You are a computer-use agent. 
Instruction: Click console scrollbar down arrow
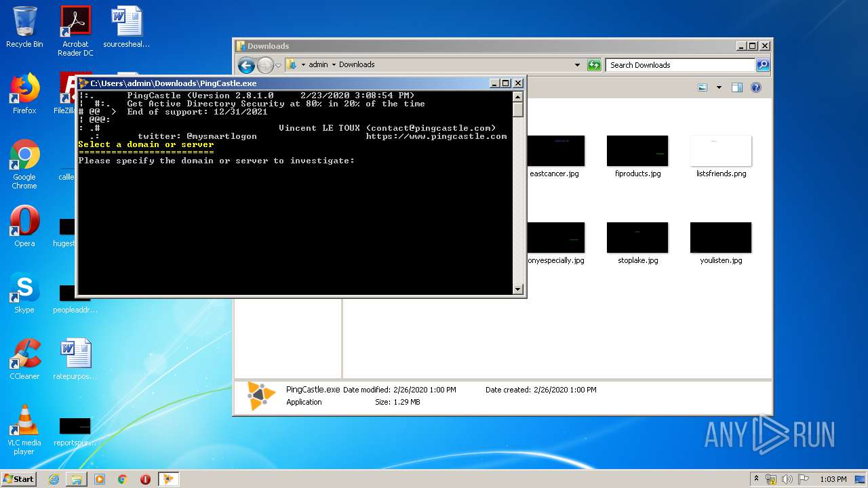[x=518, y=289]
